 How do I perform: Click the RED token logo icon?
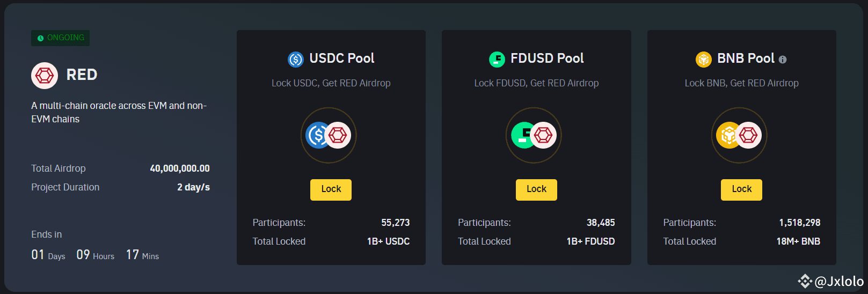point(45,76)
